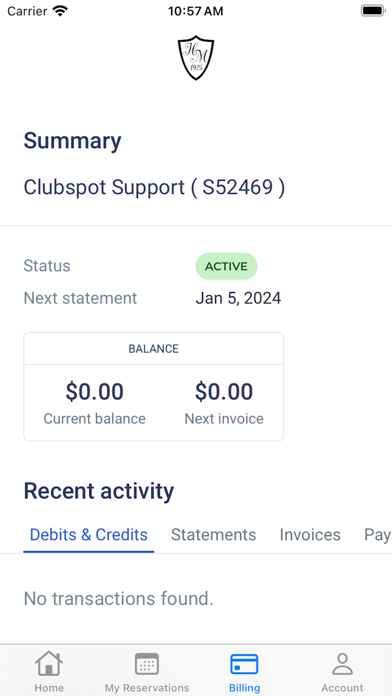Tap the 10:57 AM clock

click(195, 11)
